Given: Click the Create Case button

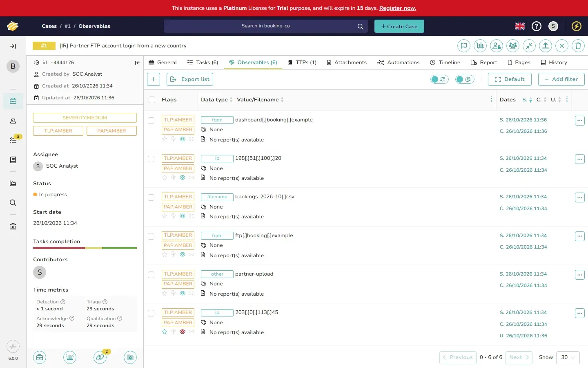Looking at the screenshot, I should (399, 26).
